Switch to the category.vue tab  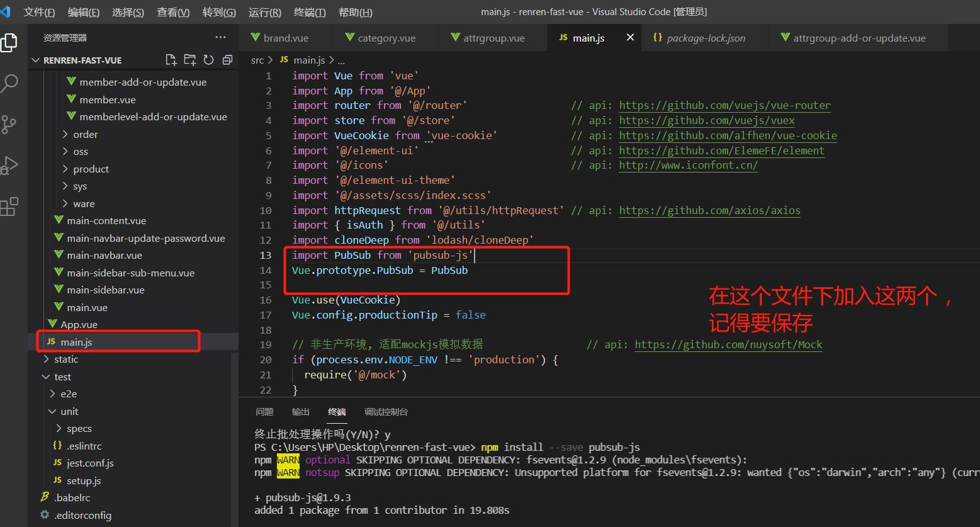386,38
